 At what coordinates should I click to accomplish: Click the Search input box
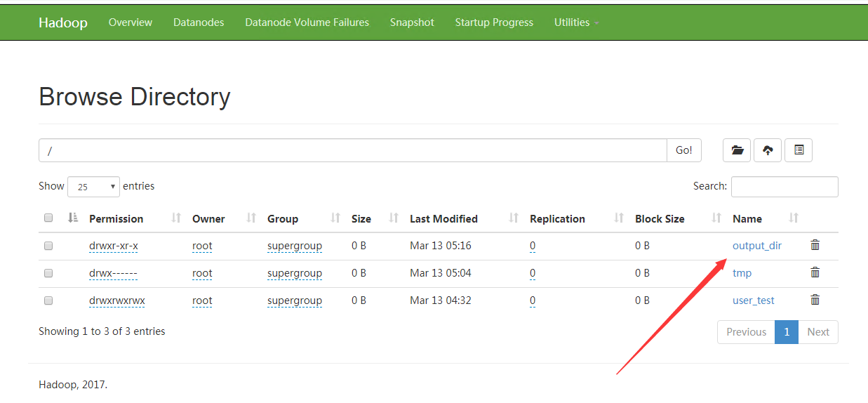[784, 187]
